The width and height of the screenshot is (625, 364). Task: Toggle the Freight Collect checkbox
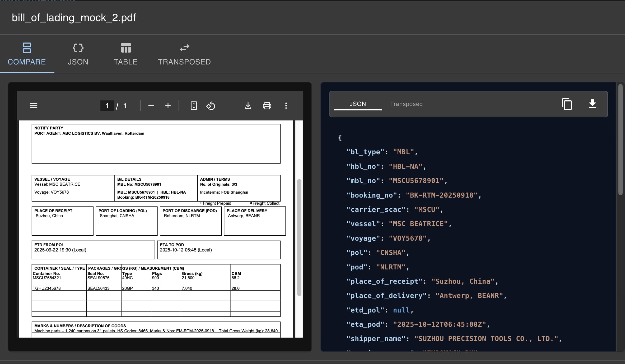click(251, 203)
